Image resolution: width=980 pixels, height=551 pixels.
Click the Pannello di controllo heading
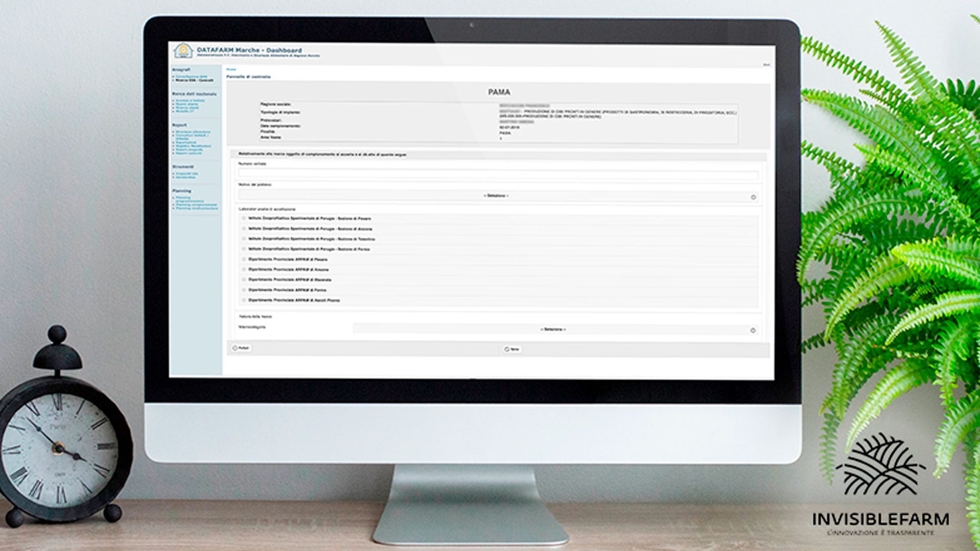pos(248,77)
